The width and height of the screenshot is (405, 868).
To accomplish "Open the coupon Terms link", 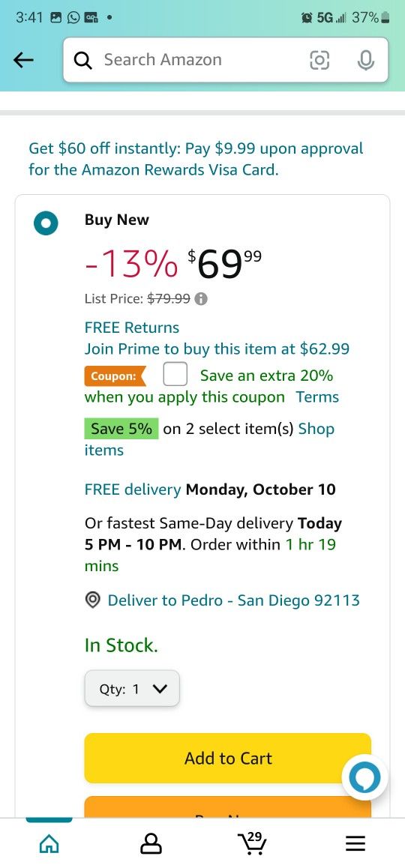I will [x=317, y=397].
